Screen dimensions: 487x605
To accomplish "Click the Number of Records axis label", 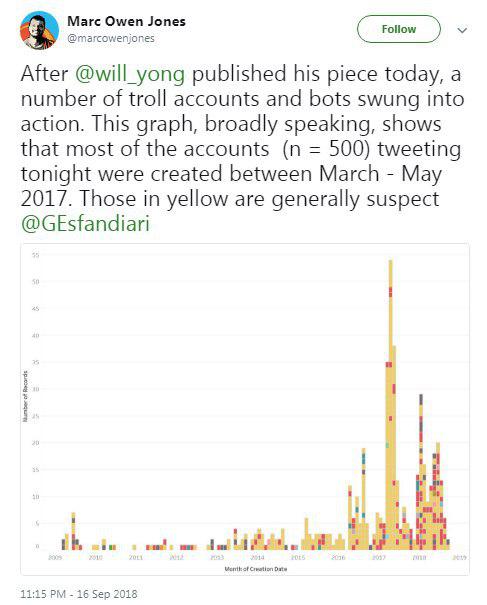I will pos(25,396).
